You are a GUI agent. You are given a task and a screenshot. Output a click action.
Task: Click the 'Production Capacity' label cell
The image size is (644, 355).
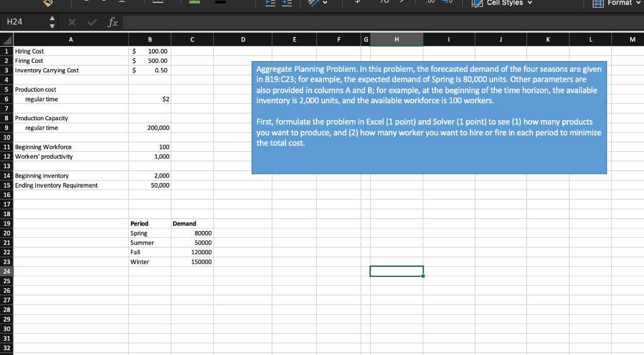point(71,118)
